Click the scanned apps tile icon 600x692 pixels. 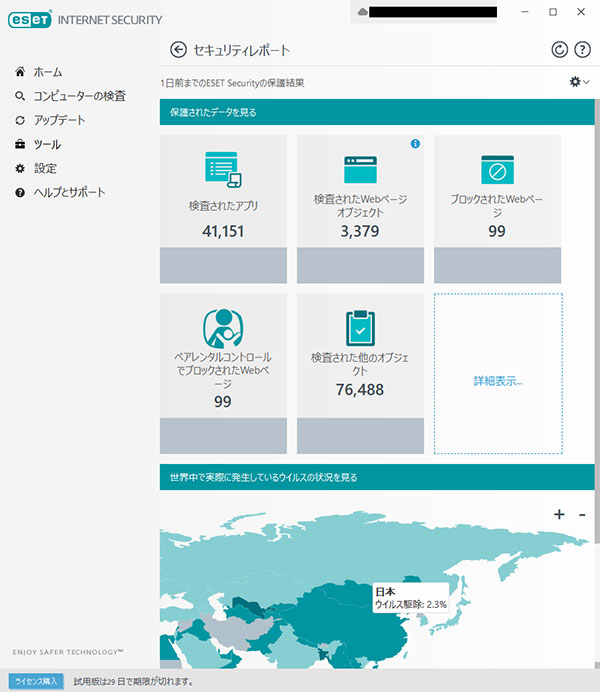[x=223, y=169]
